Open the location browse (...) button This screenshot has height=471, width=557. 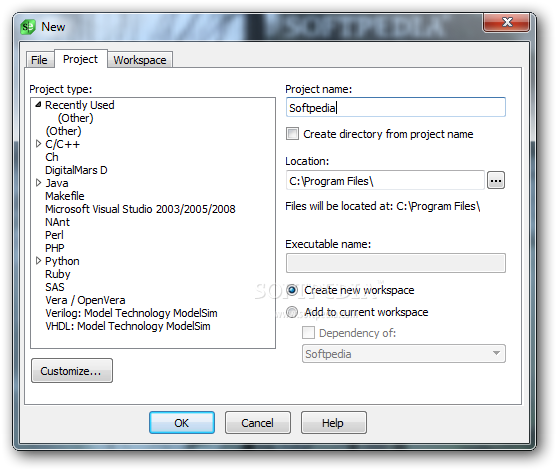496,180
